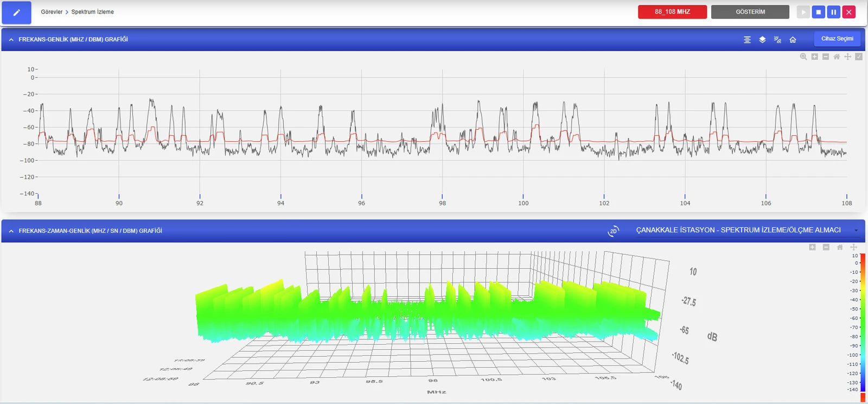The image size is (868, 404).
Task: Click the home icon in blue header
Action: [x=793, y=40]
